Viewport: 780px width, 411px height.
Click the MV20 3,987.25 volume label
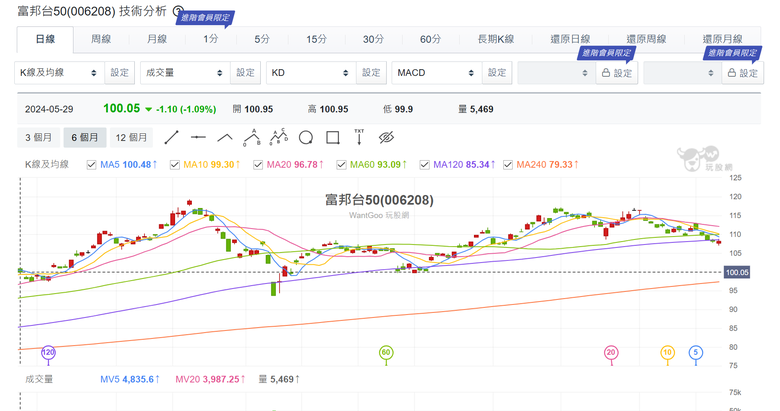210,379
